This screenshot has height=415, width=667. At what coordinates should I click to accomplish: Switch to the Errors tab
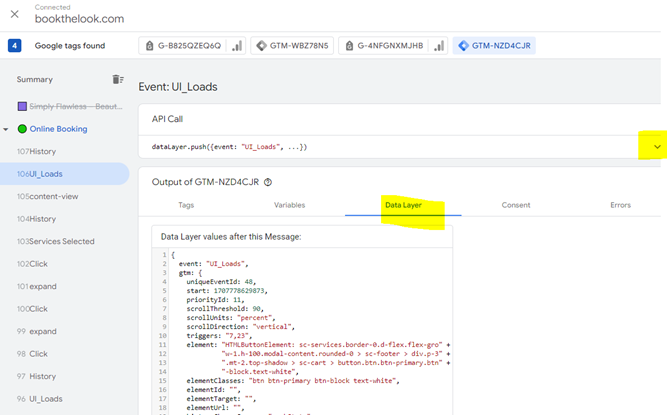pos(620,205)
